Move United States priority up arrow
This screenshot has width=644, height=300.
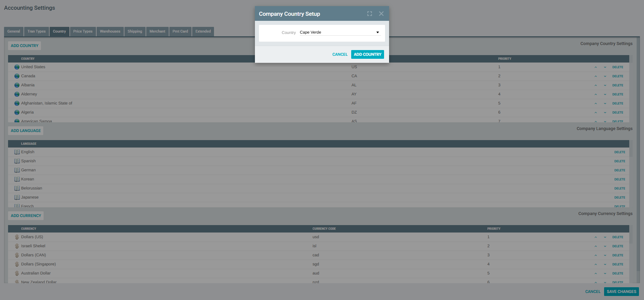tap(596, 67)
